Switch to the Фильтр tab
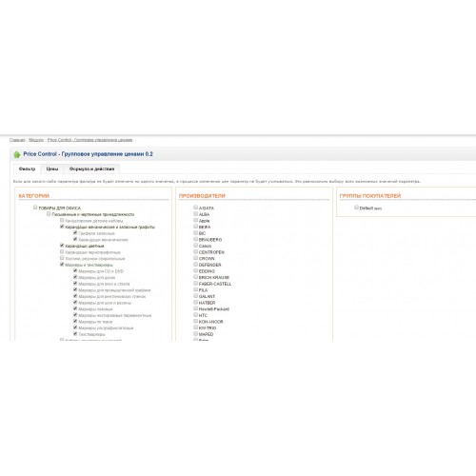The image size is (476, 476). 27,169
